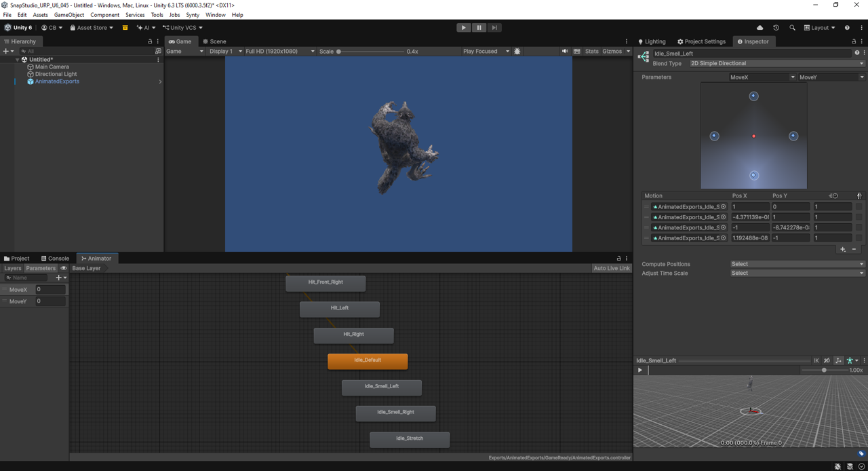Open the Unity VCS dropdown
The image size is (868, 471).
182,28
